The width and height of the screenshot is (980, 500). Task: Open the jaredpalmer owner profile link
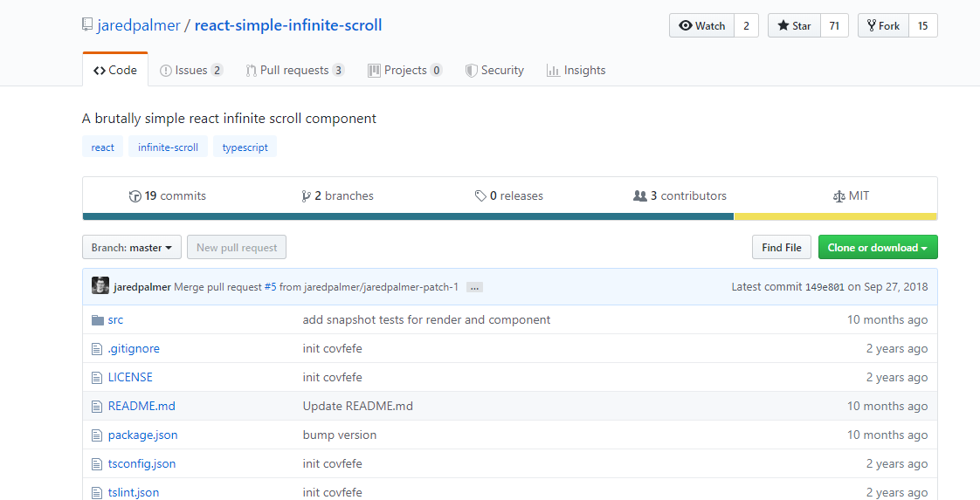coord(139,25)
